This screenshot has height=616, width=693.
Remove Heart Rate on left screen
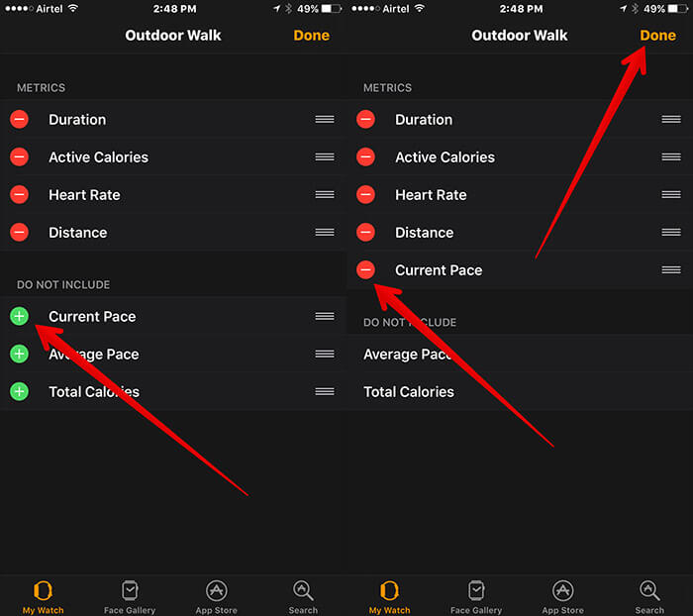[20, 194]
